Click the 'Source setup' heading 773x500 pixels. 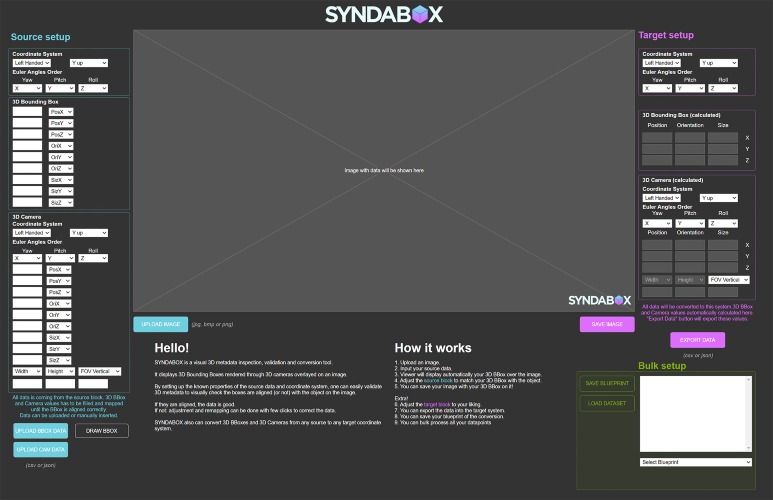(x=40, y=37)
